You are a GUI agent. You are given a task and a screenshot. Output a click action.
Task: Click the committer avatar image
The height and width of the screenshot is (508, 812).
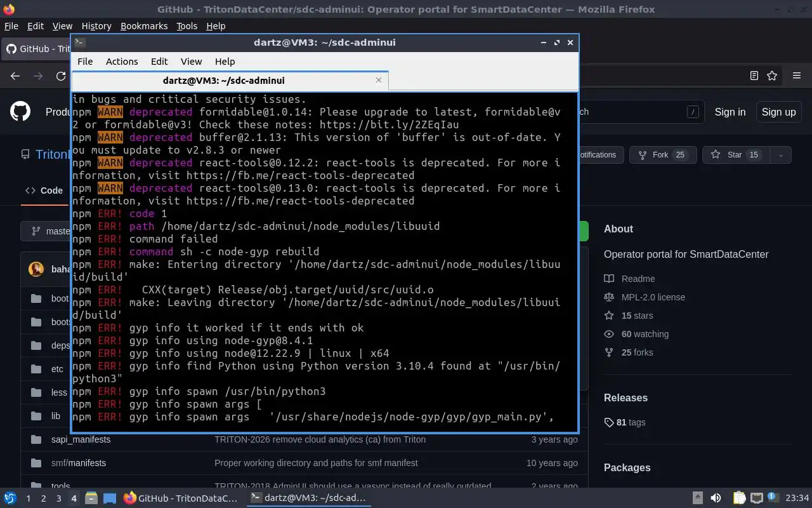point(36,269)
